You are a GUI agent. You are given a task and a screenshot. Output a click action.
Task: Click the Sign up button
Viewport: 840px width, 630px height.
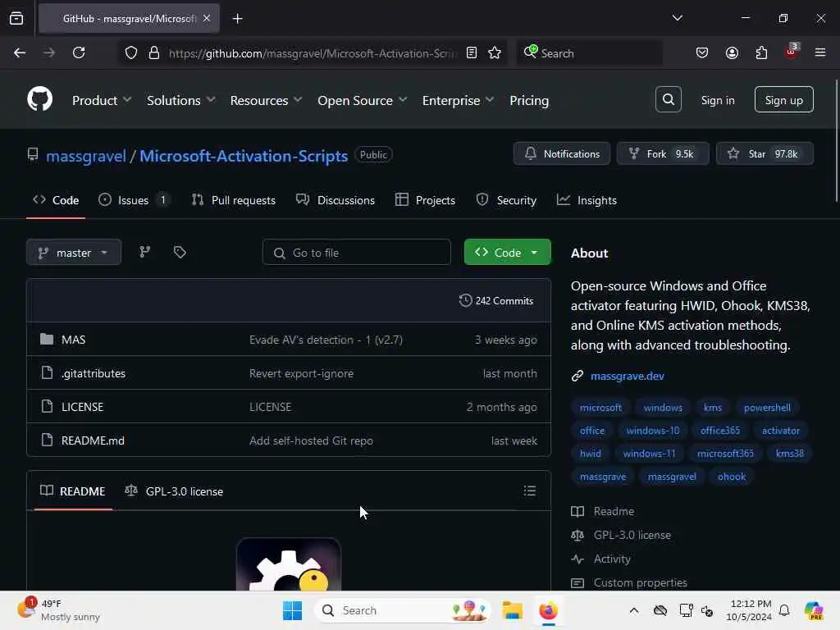coord(783,99)
